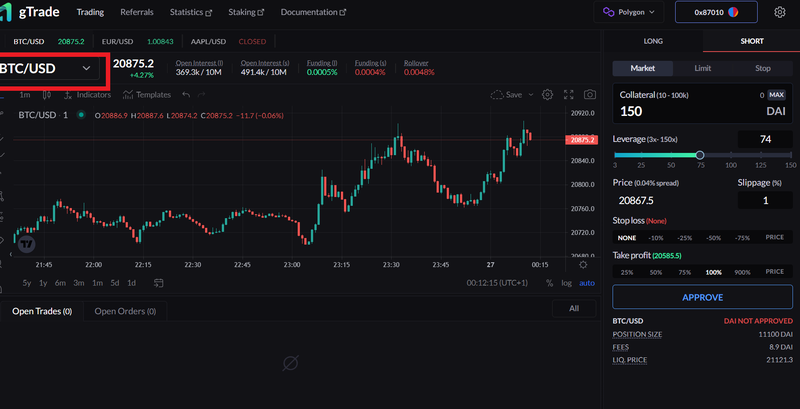Open the Open Trades tab
Image resolution: width=800 pixels, height=409 pixels.
[x=42, y=311]
